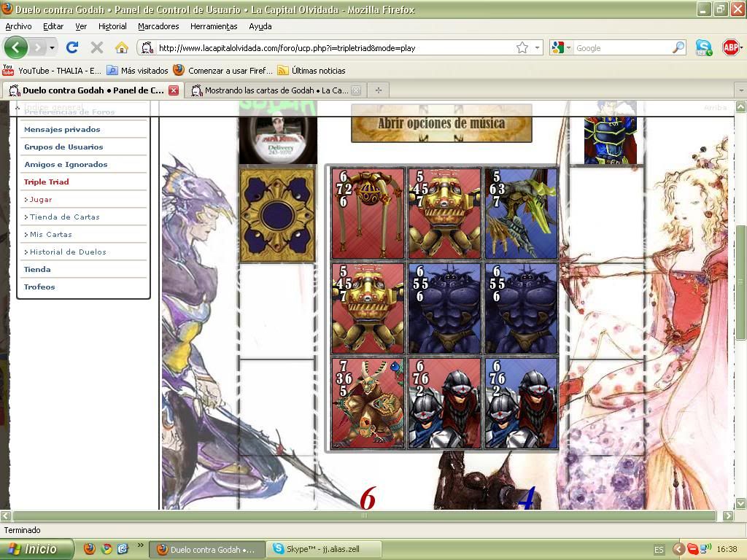
Task: Click the horizontal scrollbar thumb
Action: pyautogui.click(x=365, y=516)
